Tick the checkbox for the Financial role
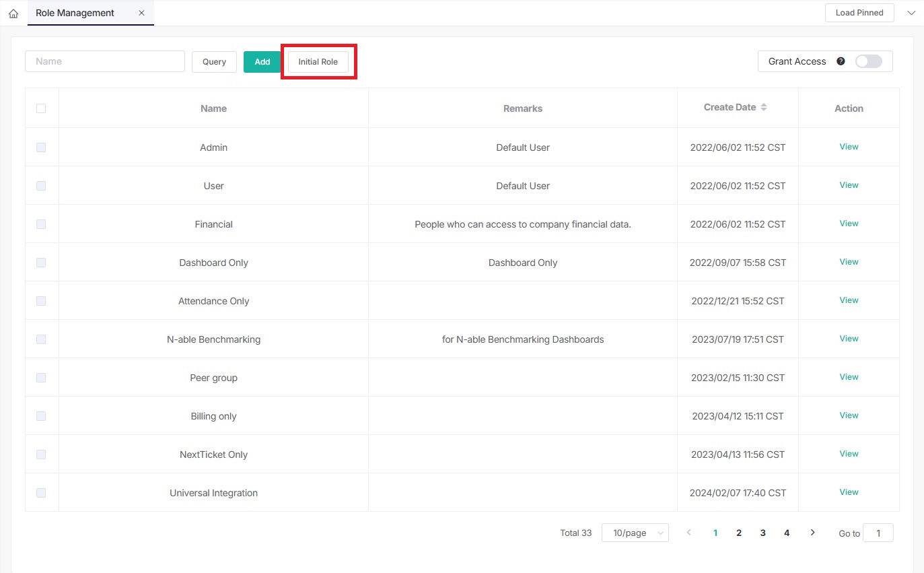924x573 pixels. click(x=41, y=224)
